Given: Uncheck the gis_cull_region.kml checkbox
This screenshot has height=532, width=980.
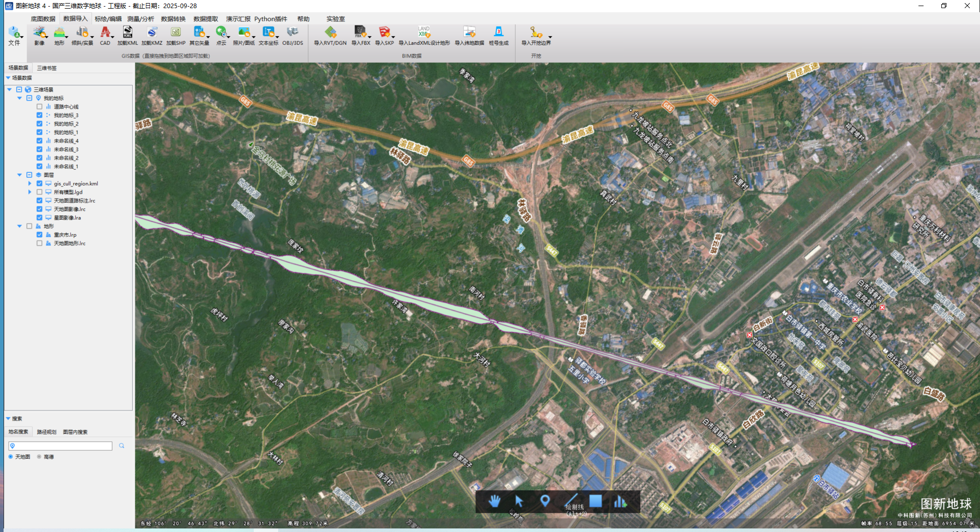Looking at the screenshot, I should (40, 183).
